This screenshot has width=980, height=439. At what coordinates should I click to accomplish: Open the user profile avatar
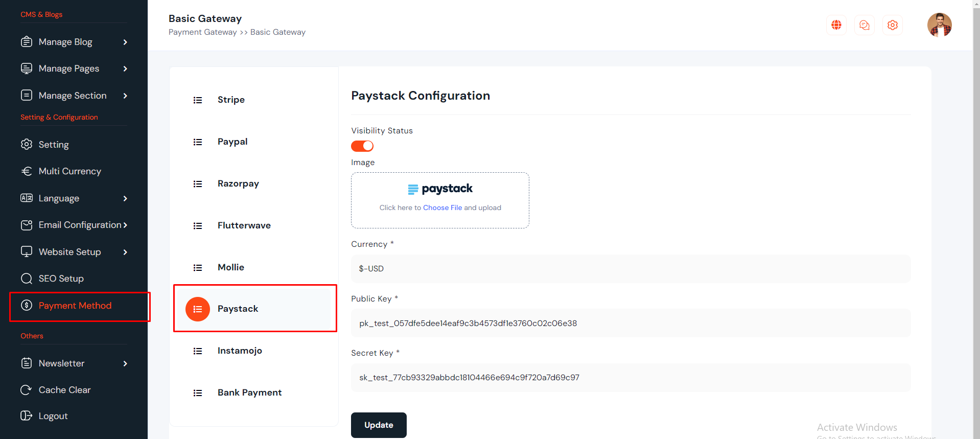coord(939,25)
